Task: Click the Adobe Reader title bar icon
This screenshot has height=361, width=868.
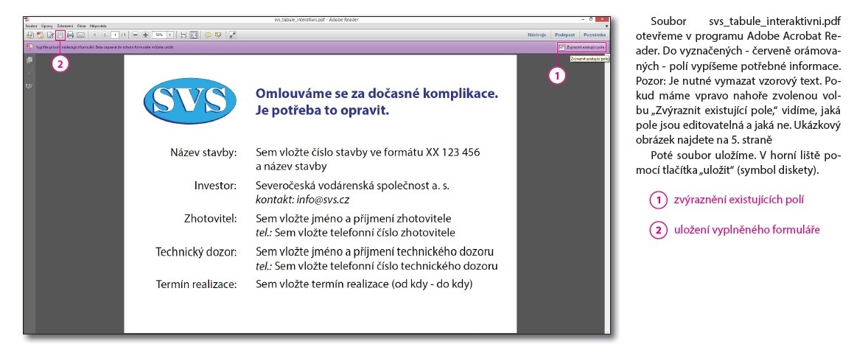Action: 26,20
